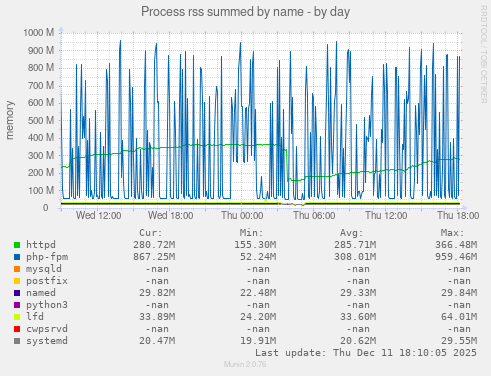Click the 'Last update' timestamp text
The image size is (491, 376).
[366, 353]
